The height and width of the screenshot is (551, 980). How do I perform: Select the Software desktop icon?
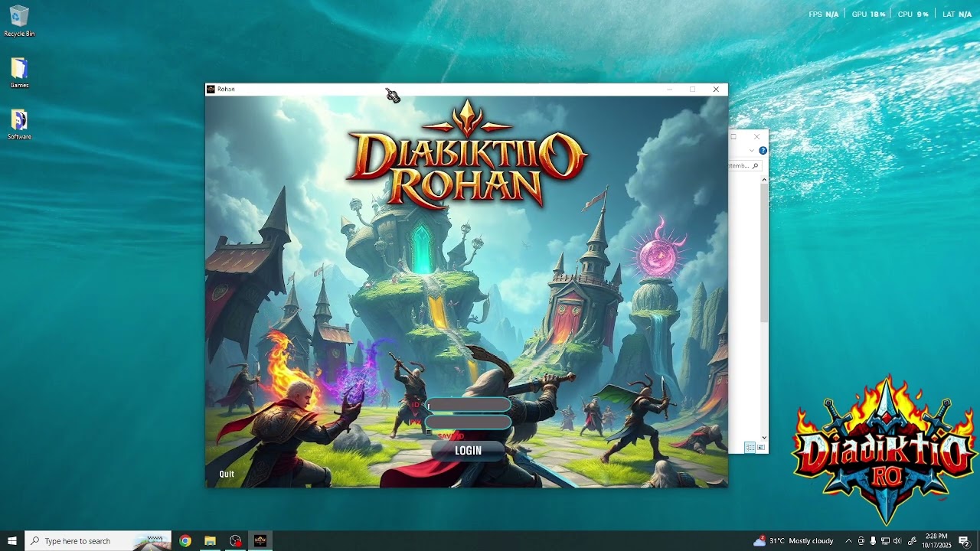(19, 125)
